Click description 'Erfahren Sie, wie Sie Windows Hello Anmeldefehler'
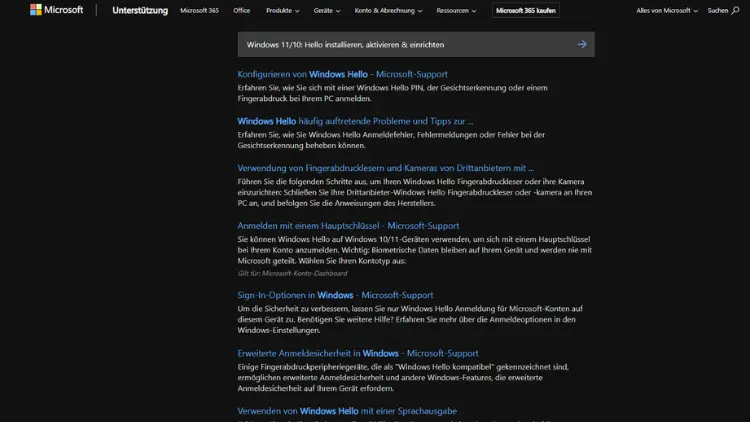The height and width of the screenshot is (422, 750). click(391, 140)
